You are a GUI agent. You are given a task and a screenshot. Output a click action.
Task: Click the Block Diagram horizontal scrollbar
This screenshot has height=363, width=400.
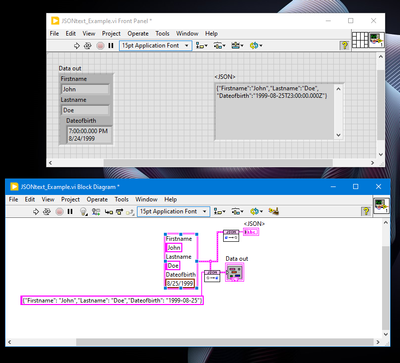pyautogui.click(x=225, y=342)
